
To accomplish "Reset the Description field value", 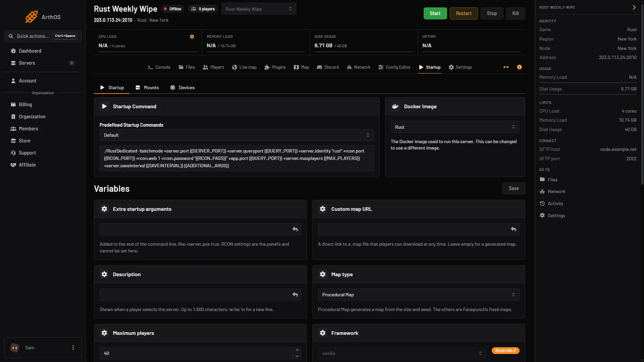I will click(295, 295).
